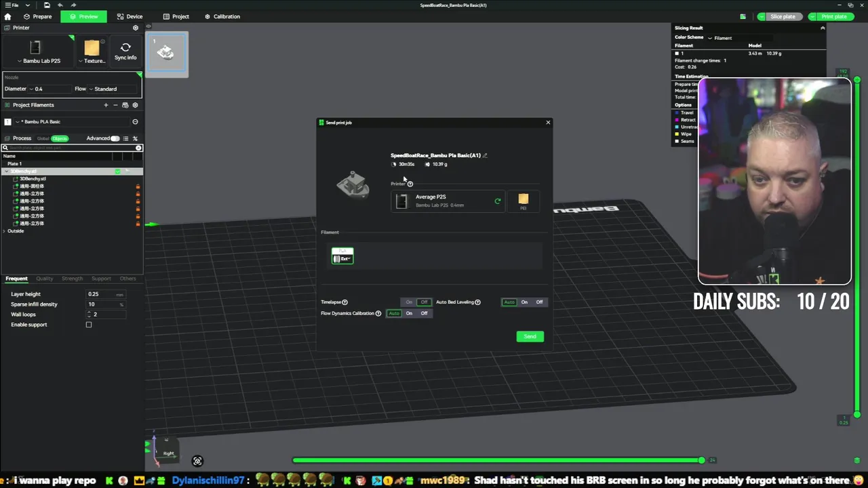Set Auto Bed Leveling to Auto

click(x=509, y=302)
